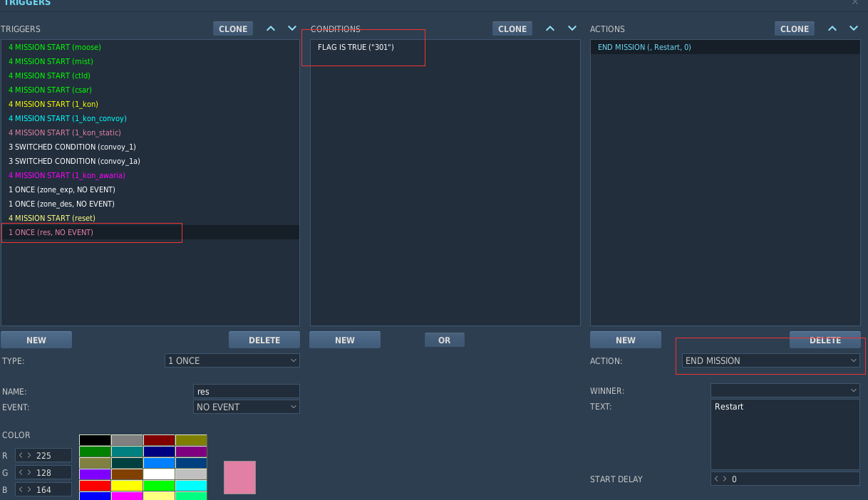Select trigger 4 MISSION START (csar)
The height and width of the screenshot is (500, 868).
[150, 90]
